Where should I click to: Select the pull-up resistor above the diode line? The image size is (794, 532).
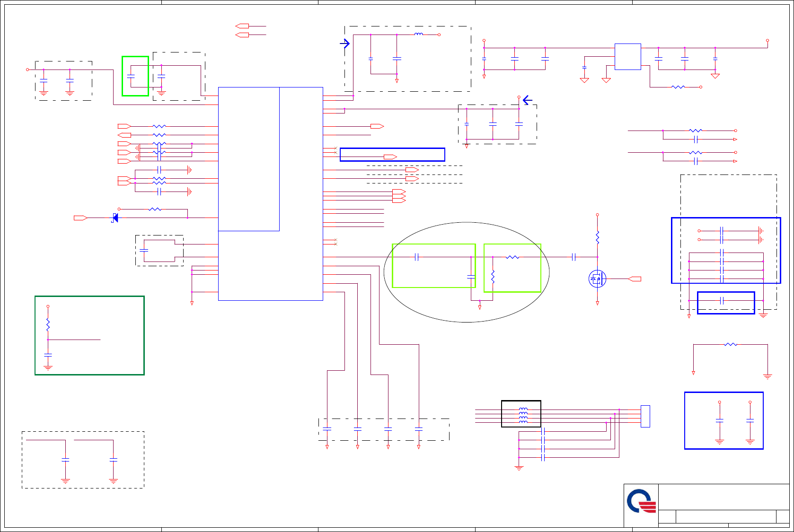[x=155, y=209]
